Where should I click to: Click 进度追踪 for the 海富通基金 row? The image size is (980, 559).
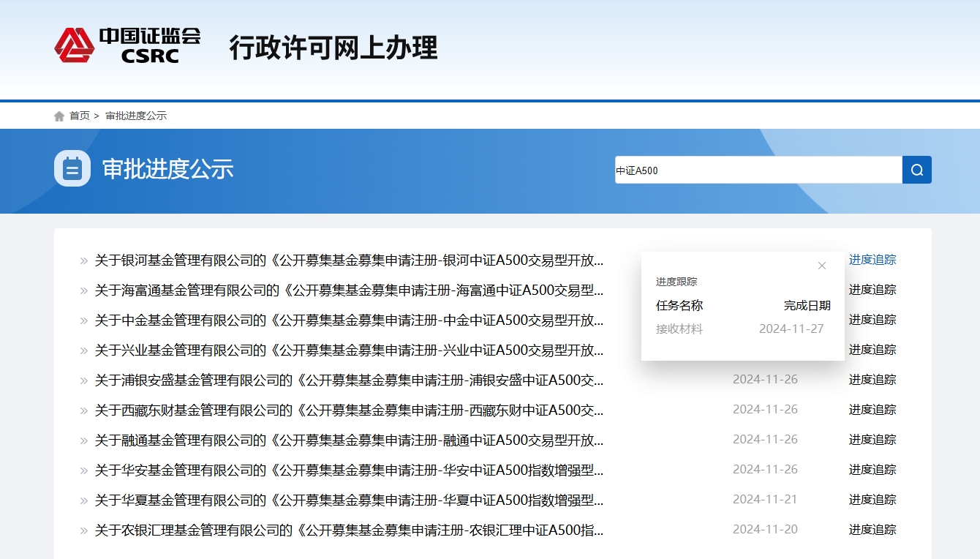872,290
